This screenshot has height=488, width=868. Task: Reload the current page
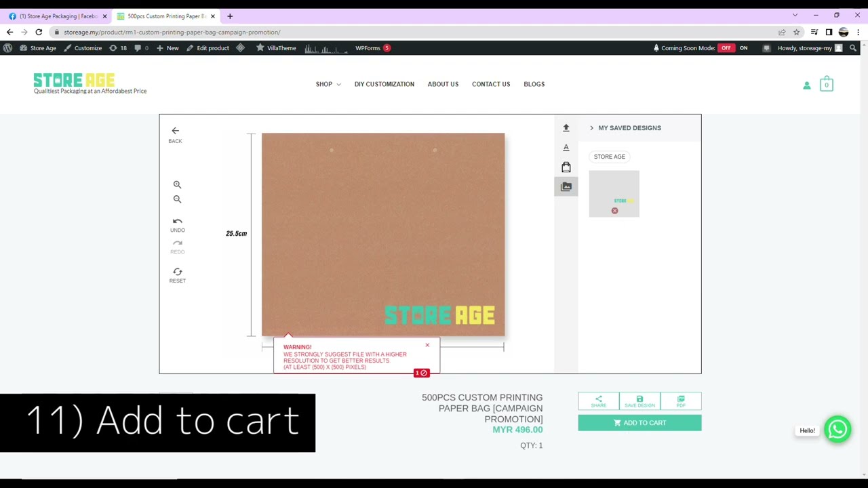pyautogui.click(x=39, y=32)
